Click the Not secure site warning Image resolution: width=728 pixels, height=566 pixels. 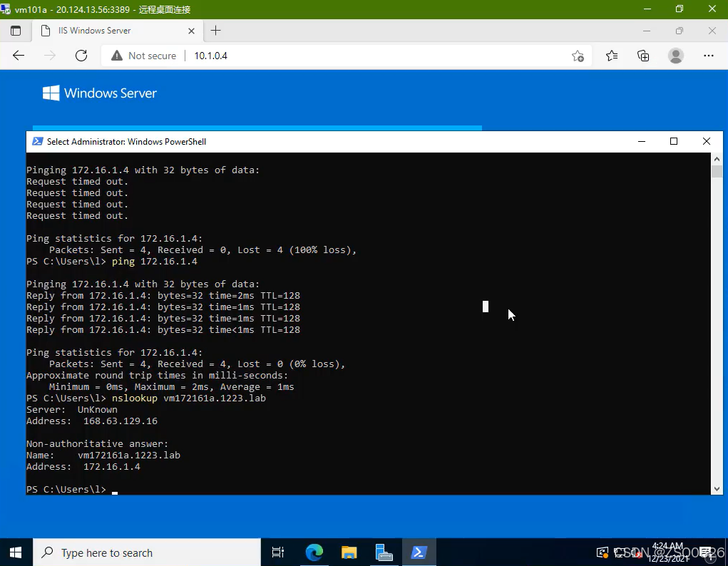[143, 55]
